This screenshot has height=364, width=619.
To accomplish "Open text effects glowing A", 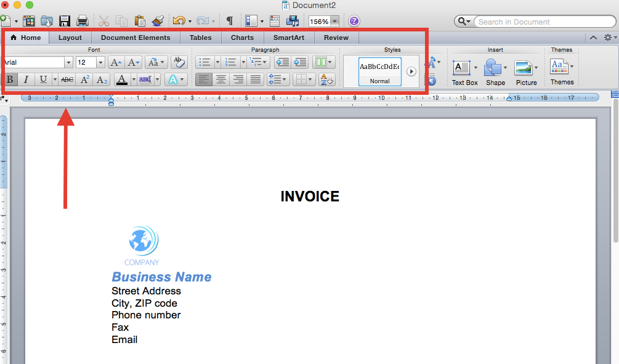I will 173,79.
